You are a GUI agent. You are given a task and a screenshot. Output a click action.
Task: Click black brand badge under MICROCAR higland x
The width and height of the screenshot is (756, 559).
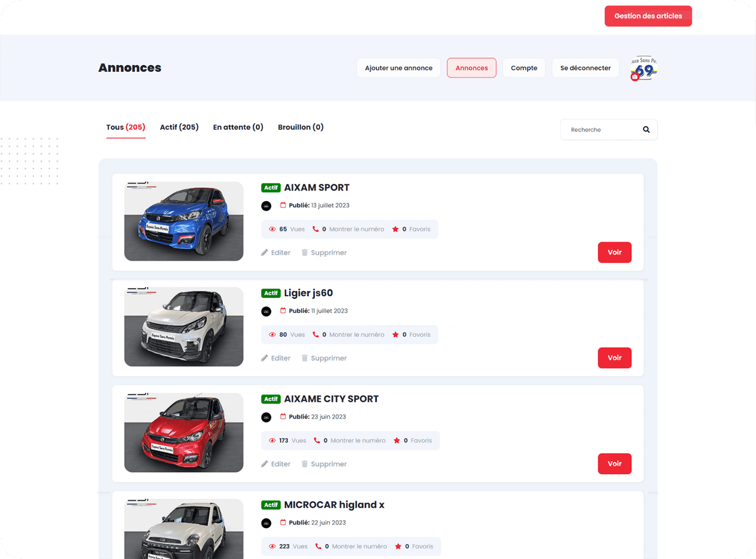(x=266, y=523)
